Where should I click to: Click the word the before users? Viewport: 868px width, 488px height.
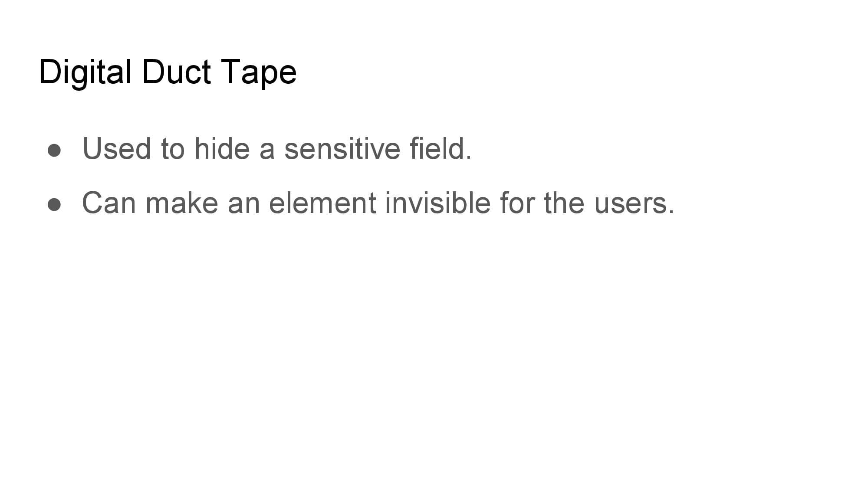(564, 203)
